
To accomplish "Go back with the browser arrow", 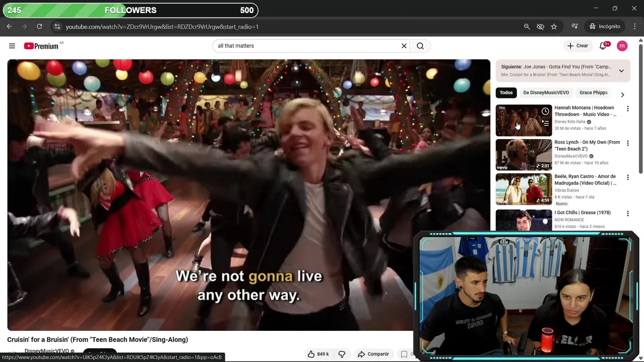I will [9, 26].
